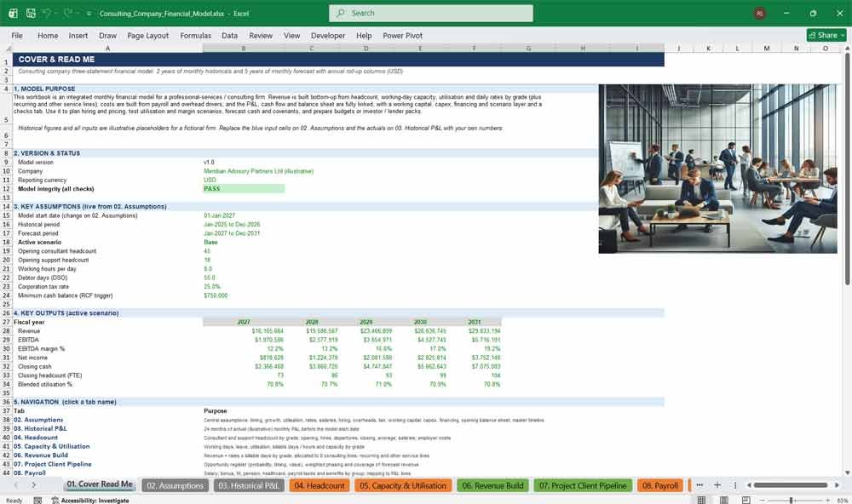Follow the 03. Historical P&L navigation link
852x504 pixels.
tap(40, 428)
